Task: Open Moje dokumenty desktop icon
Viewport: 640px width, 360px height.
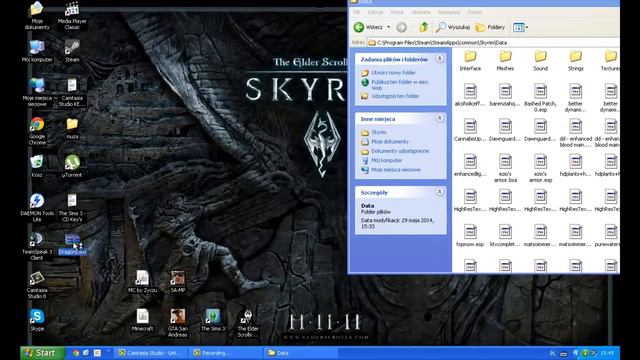Action: point(37,16)
